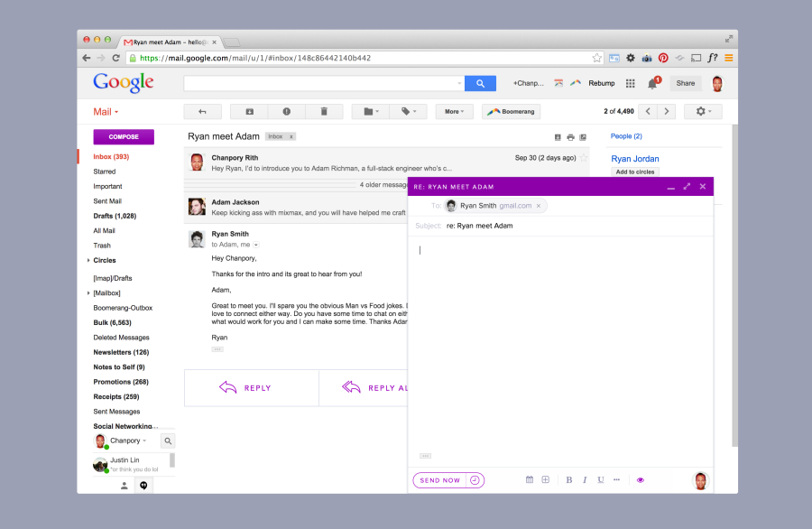The width and height of the screenshot is (812, 529).
Task: Show details for Ryan Smith's recipients
Action: (x=256, y=245)
